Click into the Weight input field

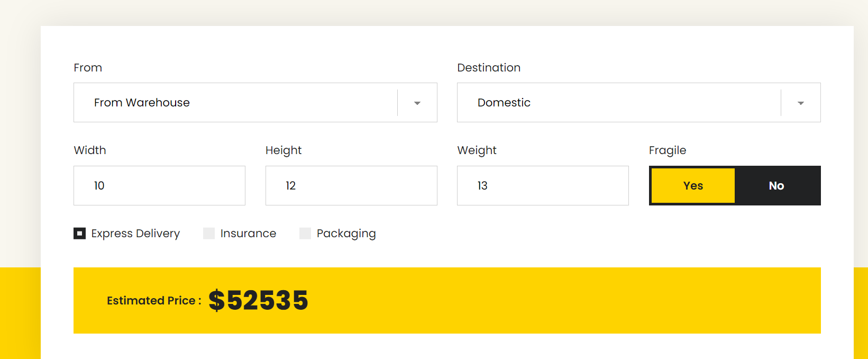(543, 185)
